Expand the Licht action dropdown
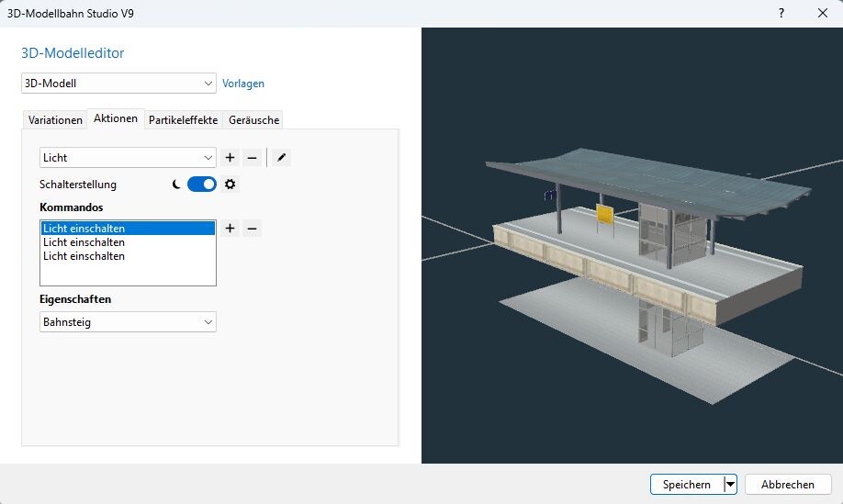Screen dimensions: 843x504 (128, 158)
